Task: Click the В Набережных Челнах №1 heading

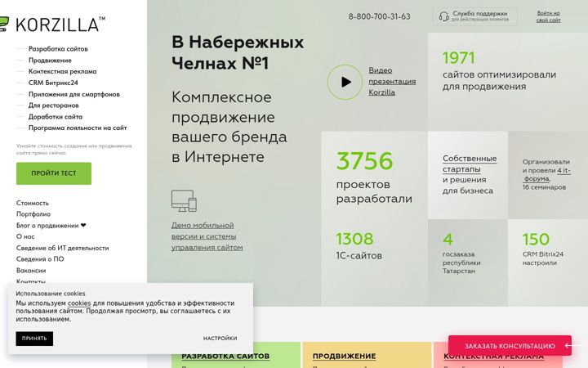Action: (238, 52)
